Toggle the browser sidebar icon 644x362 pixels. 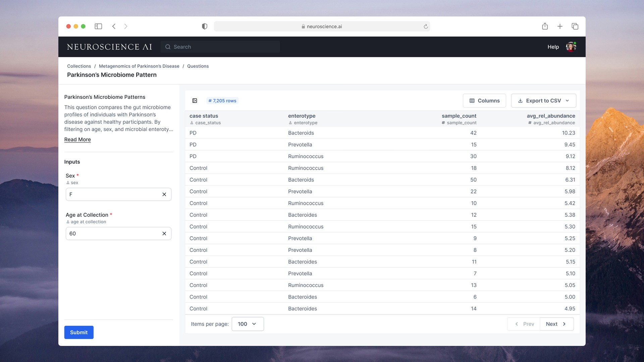click(x=98, y=26)
